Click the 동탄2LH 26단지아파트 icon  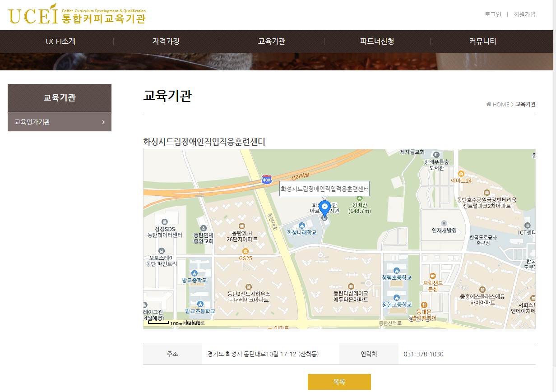pyautogui.click(x=242, y=226)
